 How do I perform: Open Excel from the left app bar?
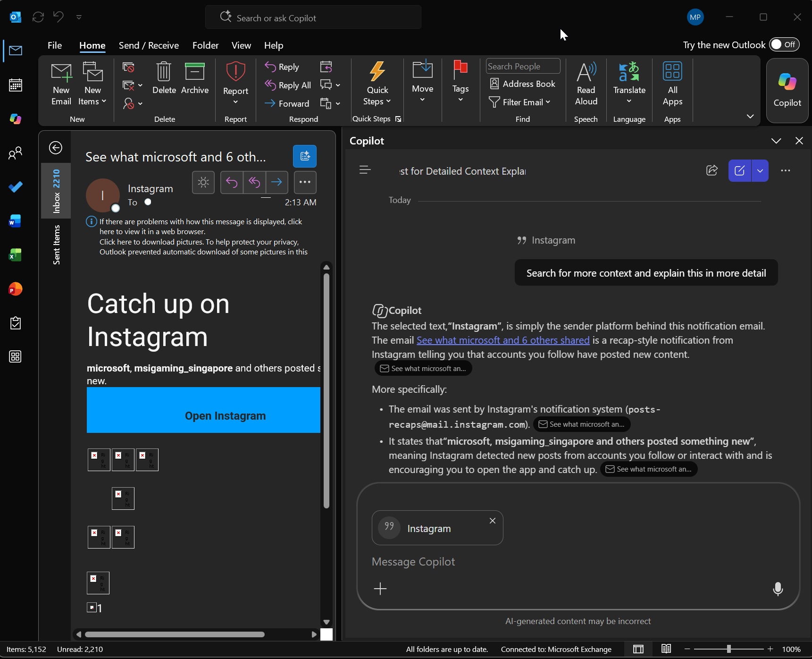pyautogui.click(x=16, y=255)
